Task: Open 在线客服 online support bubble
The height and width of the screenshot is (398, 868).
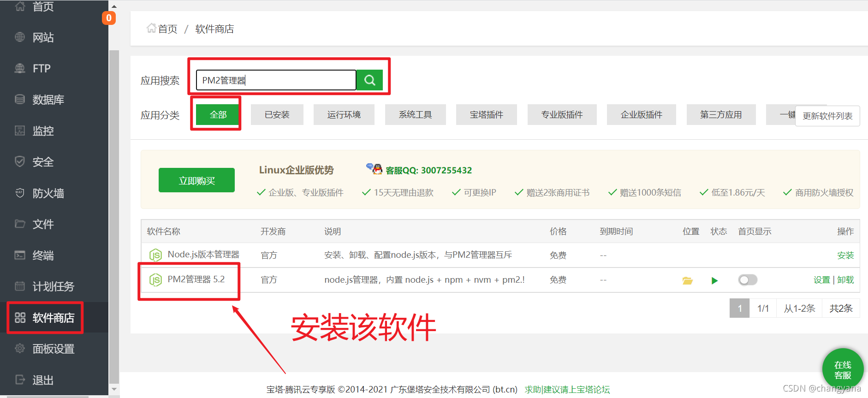Action: coord(843,369)
